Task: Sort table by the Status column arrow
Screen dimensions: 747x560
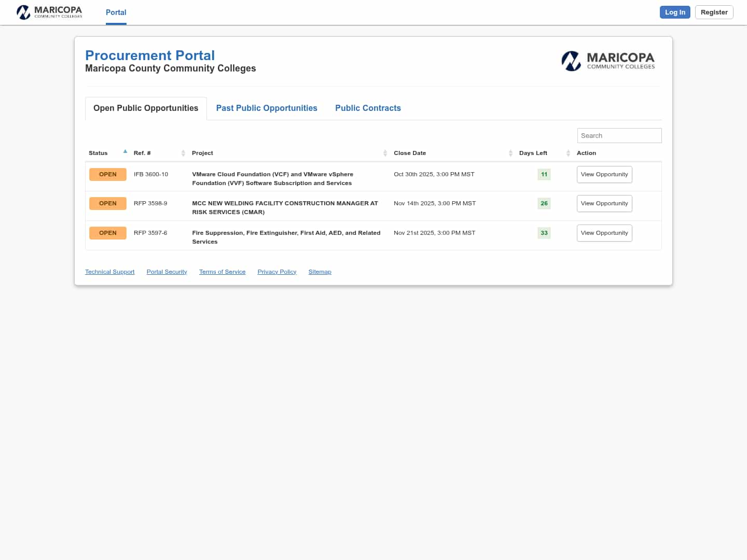Action: 125,152
